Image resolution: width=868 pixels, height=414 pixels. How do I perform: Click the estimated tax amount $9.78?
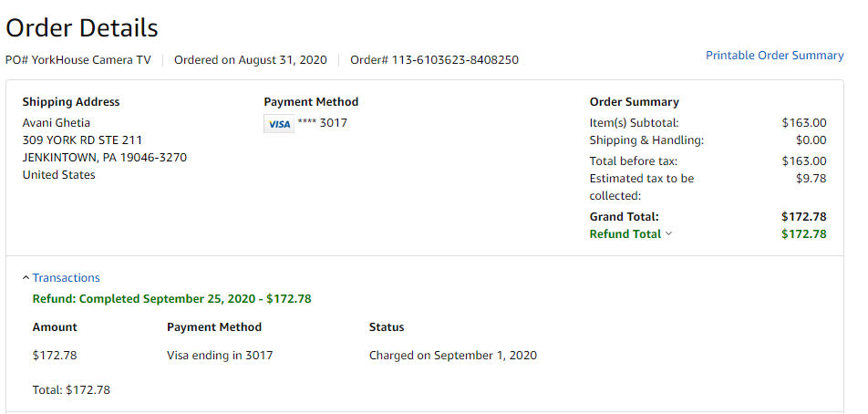click(811, 179)
